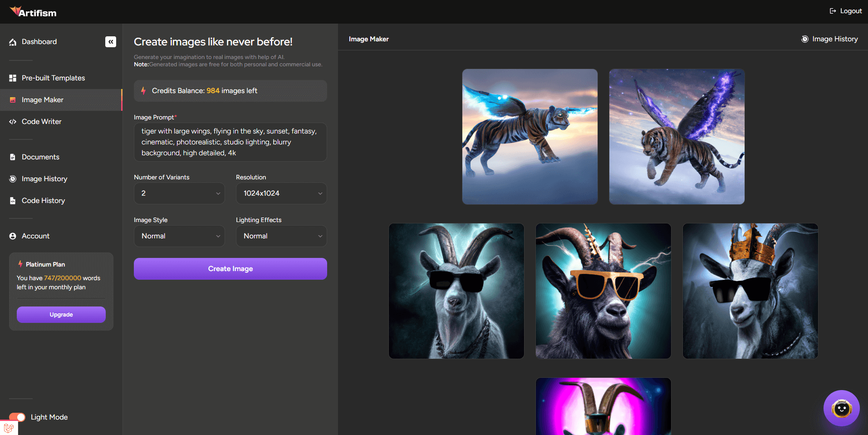Click the 'Image Maker' panel title
The width and height of the screenshot is (868, 435).
pos(369,39)
